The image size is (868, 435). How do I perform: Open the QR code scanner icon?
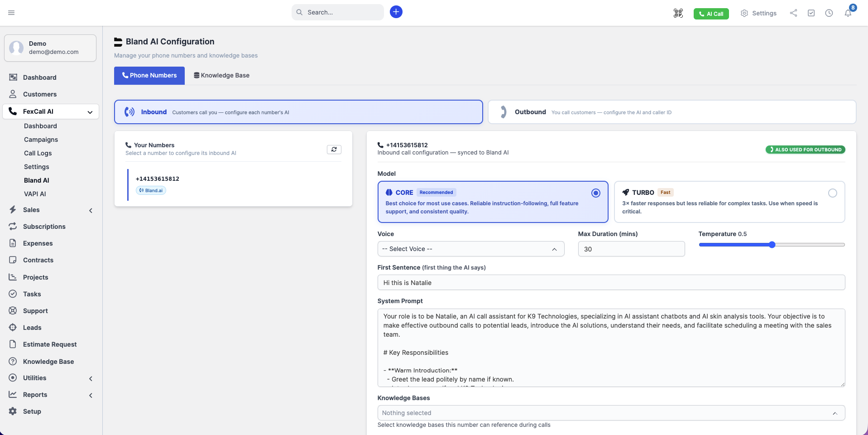[x=678, y=13]
